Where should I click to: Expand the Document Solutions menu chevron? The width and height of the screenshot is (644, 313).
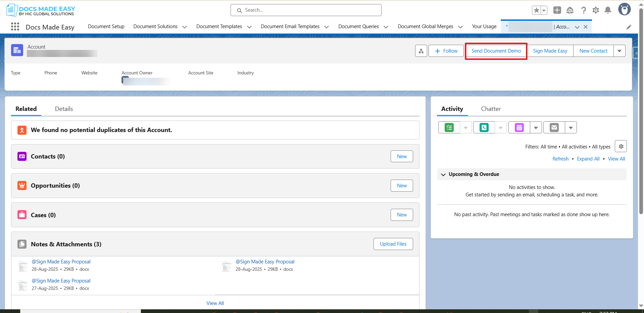pyautogui.click(x=185, y=27)
